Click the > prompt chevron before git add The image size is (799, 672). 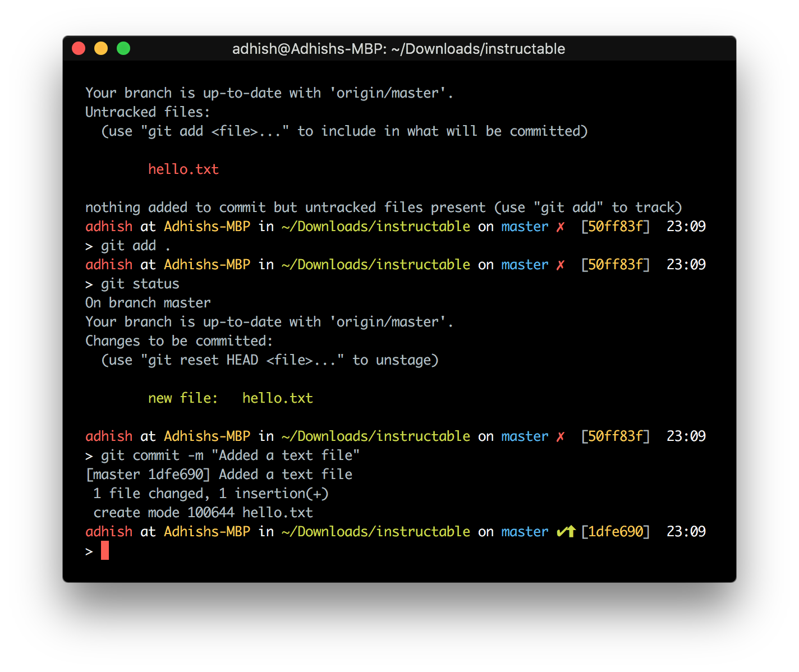tap(89, 245)
